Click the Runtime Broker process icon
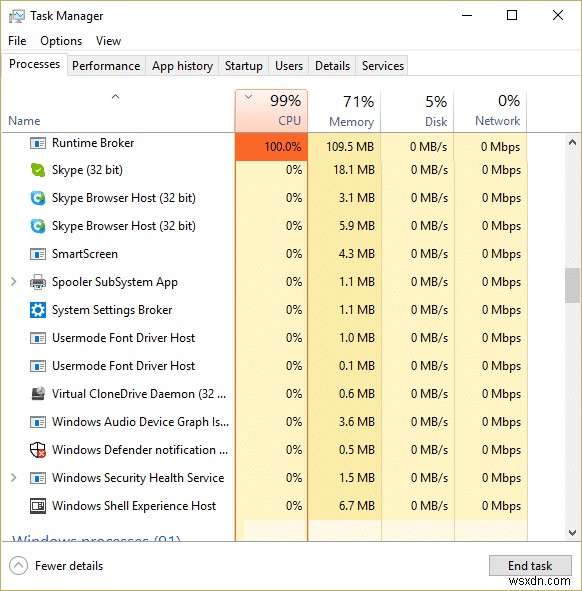 click(38, 143)
